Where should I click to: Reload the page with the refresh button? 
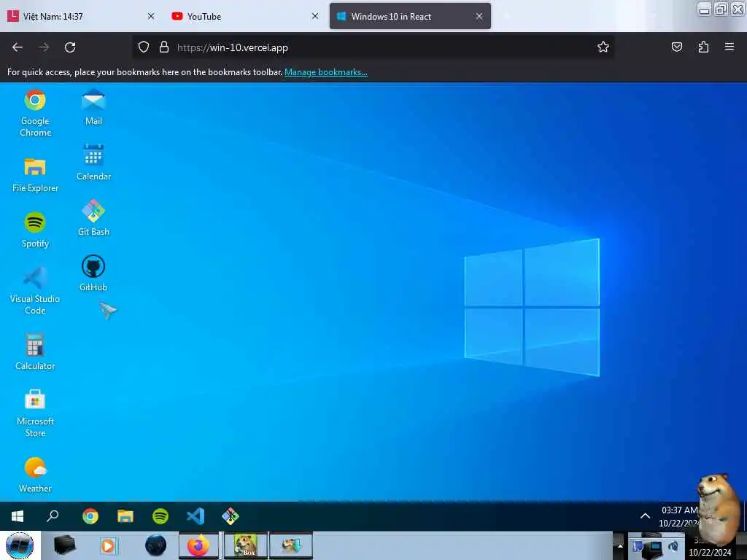click(x=70, y=47)
